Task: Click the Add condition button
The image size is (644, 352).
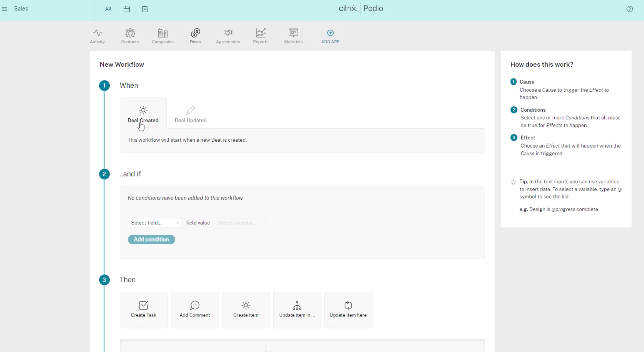Action: click(x=152, y=239)
